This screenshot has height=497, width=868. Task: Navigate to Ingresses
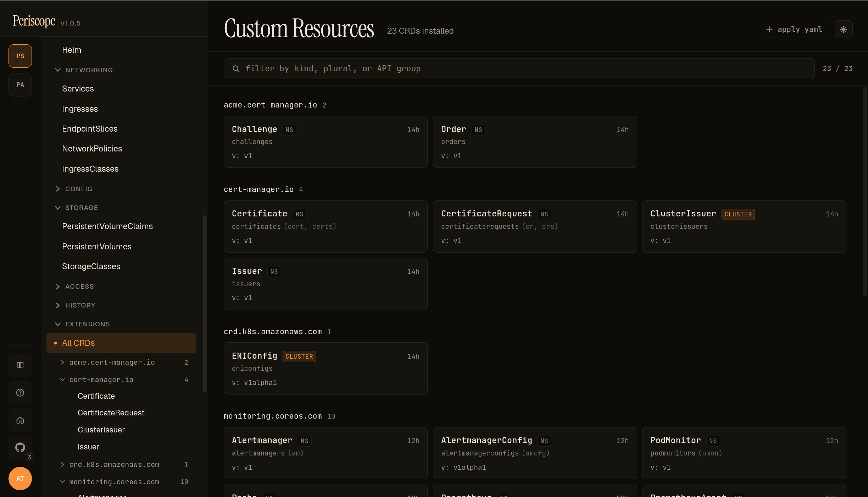pyautogui.click(x=80, y=109)
